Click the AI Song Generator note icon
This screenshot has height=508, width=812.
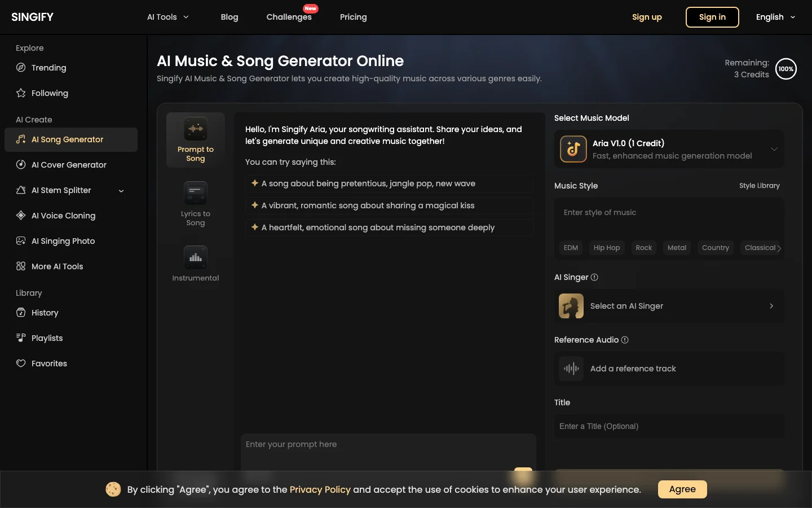21,139
